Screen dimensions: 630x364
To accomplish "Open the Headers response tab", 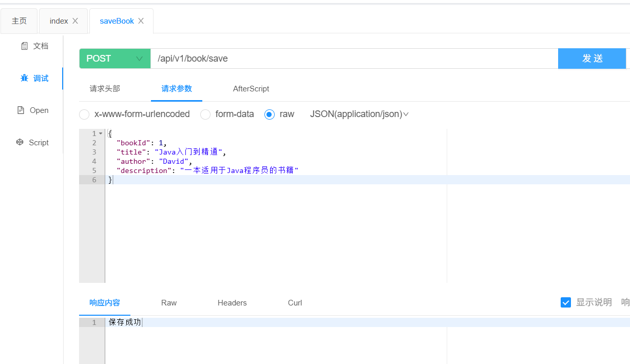I will (232, 303).
